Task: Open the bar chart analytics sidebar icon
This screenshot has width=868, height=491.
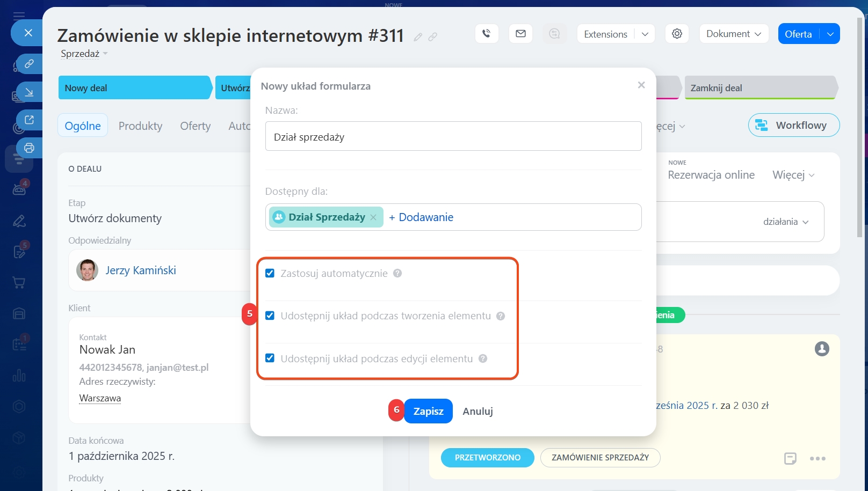Action: point(19,375)
